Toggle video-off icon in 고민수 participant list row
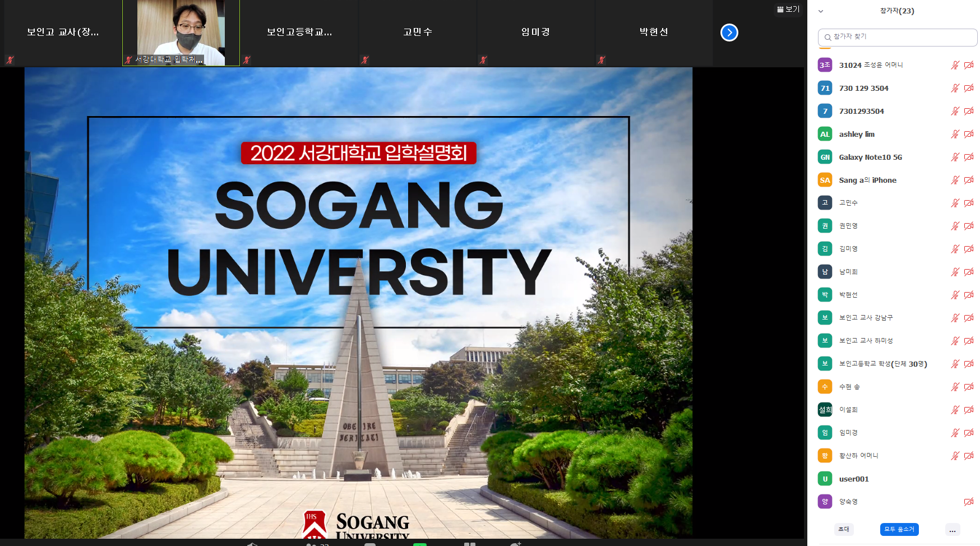Screen dimensions: 980x546 pos(969,203)
